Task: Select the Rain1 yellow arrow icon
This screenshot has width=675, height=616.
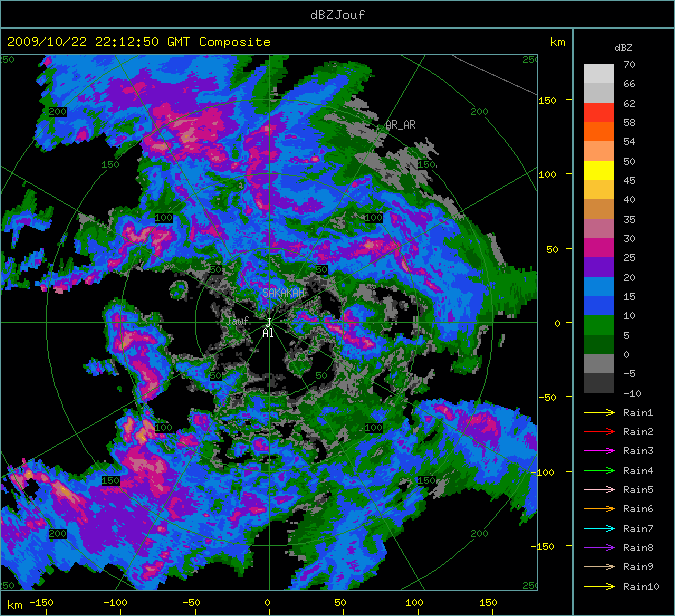Action: [x=599, y=412]
